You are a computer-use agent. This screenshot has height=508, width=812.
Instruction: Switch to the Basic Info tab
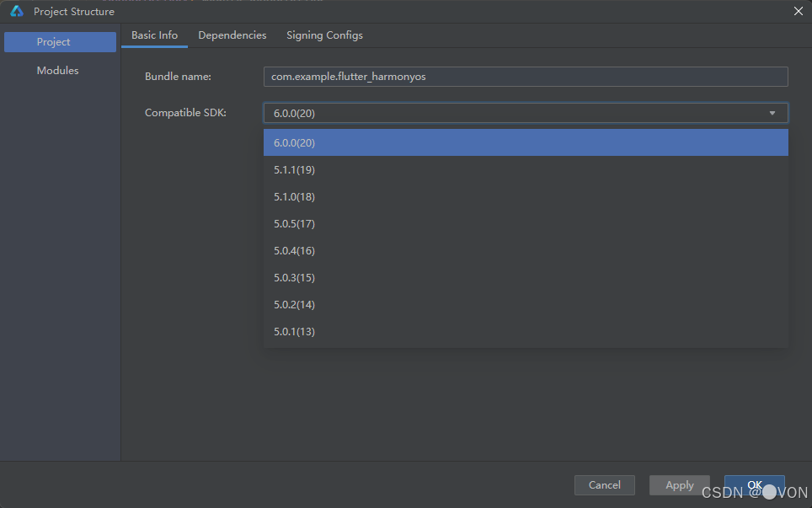pyautogui.click(x=154, y=35)
